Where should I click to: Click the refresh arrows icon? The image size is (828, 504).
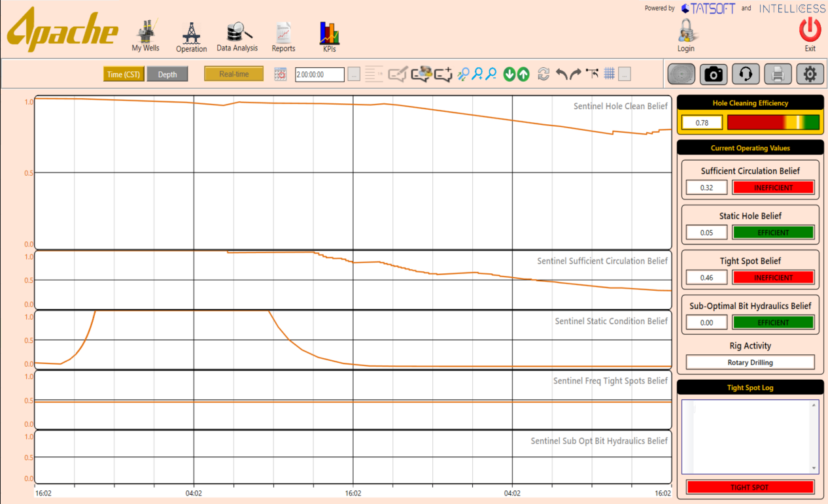(543, 74)
